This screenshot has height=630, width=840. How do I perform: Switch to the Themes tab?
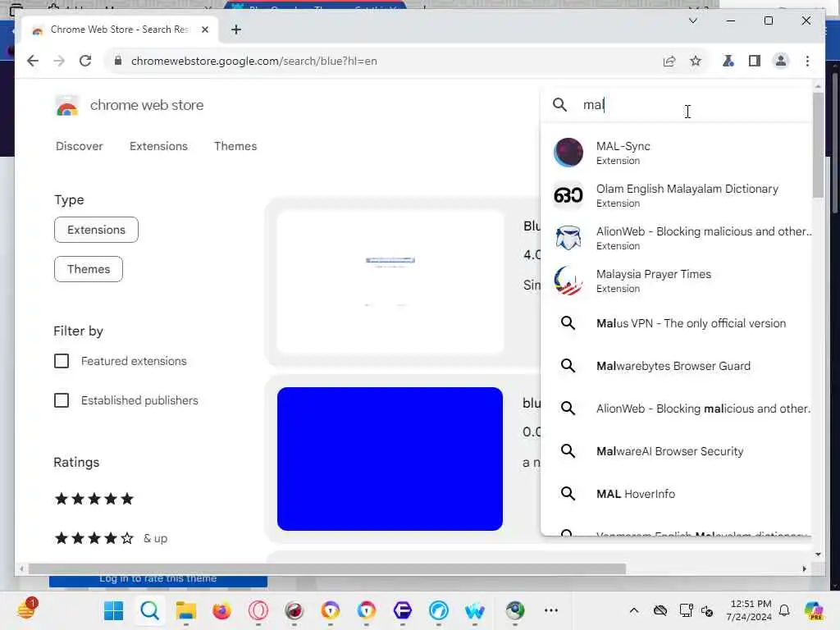235,146
